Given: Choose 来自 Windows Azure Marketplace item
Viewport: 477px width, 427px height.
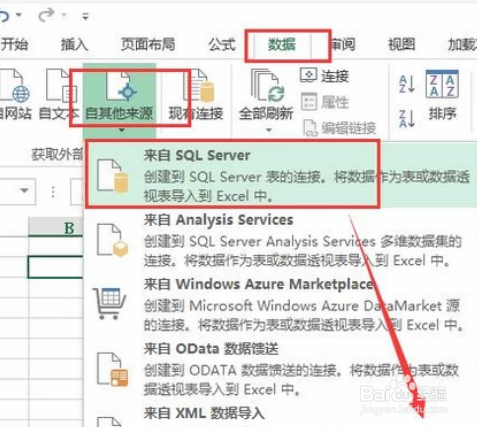Looking at the screenshot, I should point(281,304).
